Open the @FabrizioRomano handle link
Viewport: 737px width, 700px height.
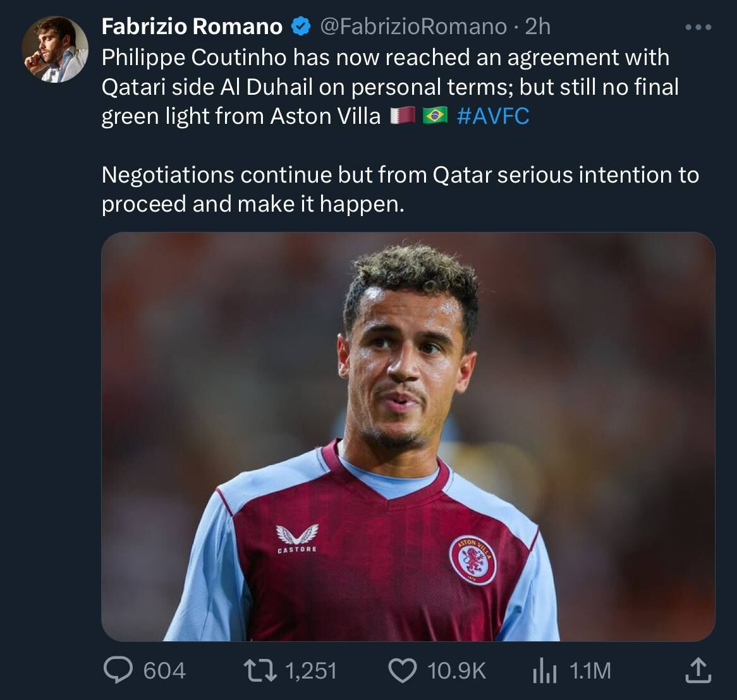click(x=413, y=27)
